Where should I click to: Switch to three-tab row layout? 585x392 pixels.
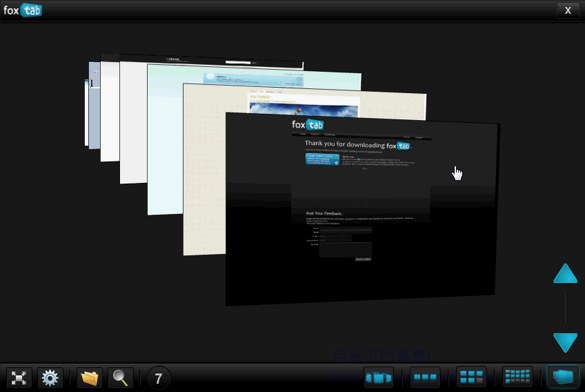[x=425, y=378]
